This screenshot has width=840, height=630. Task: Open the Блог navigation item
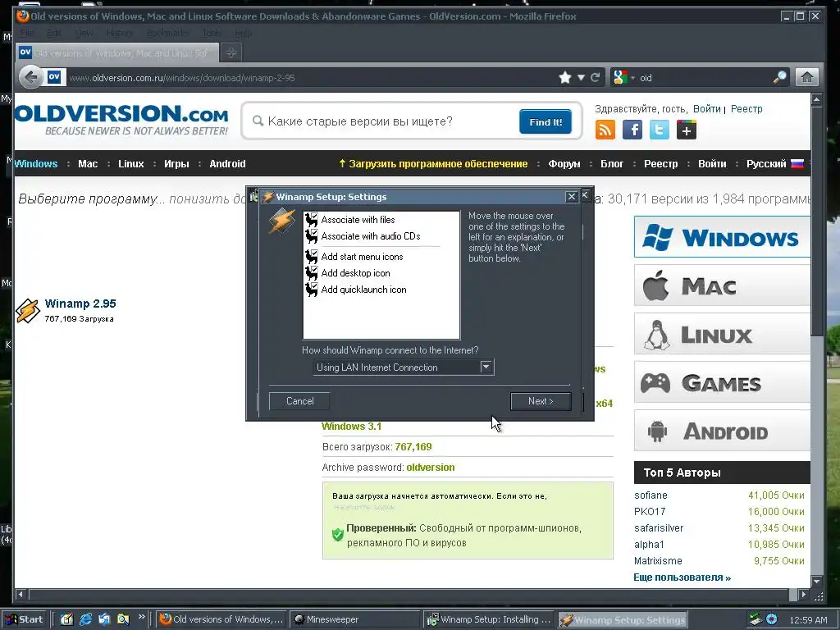612,164
